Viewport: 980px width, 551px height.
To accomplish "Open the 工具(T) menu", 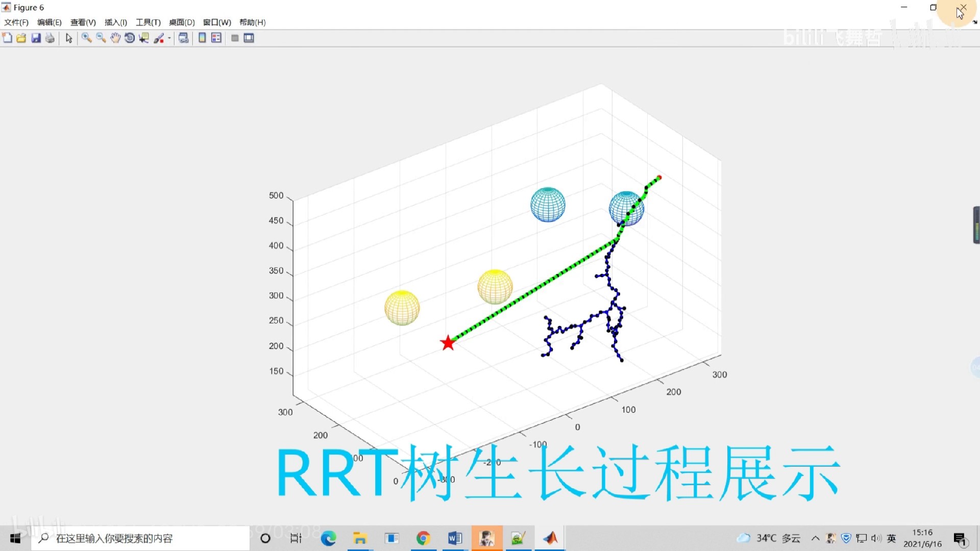I will [148, 22].
